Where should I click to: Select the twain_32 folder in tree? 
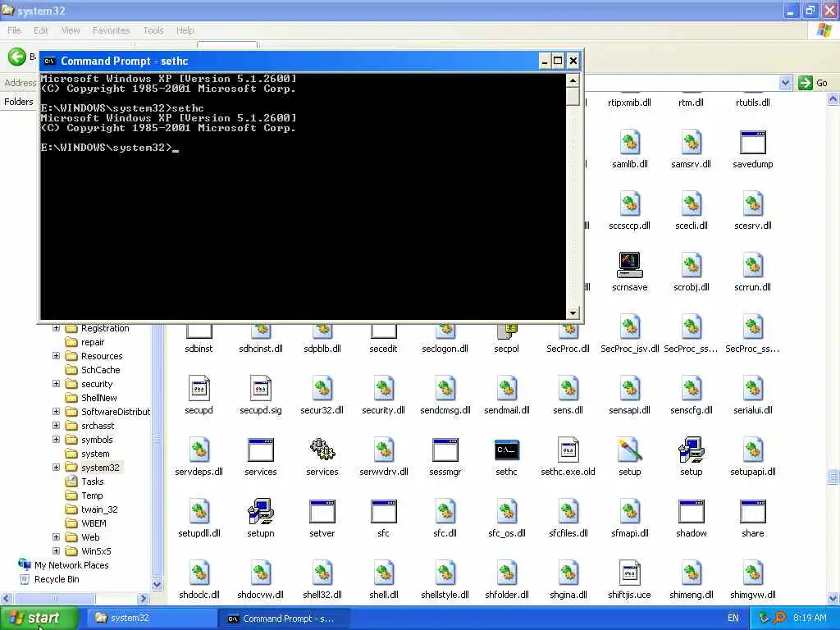click(x=91, y=509)
